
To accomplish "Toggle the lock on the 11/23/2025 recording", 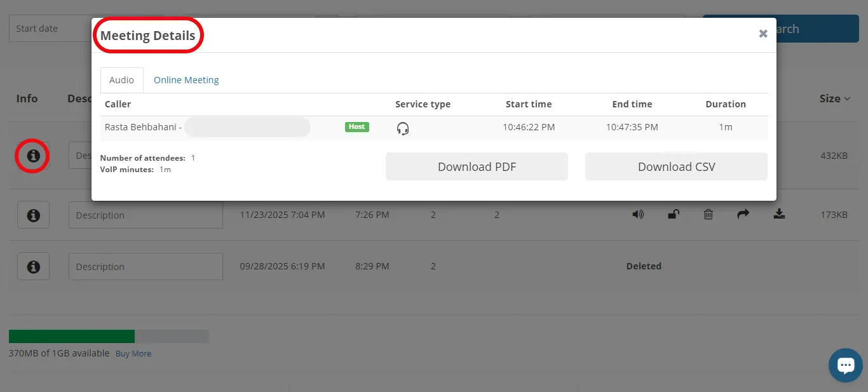I will click(x=674, y=215).
